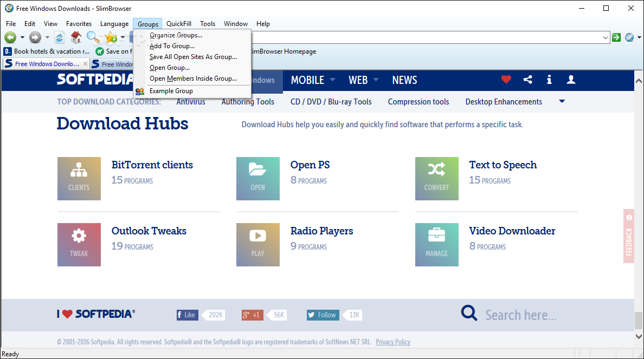Open the Favorites menu
Screen dimensions: 644x359
pyautogui.click(x=79, y=24)
